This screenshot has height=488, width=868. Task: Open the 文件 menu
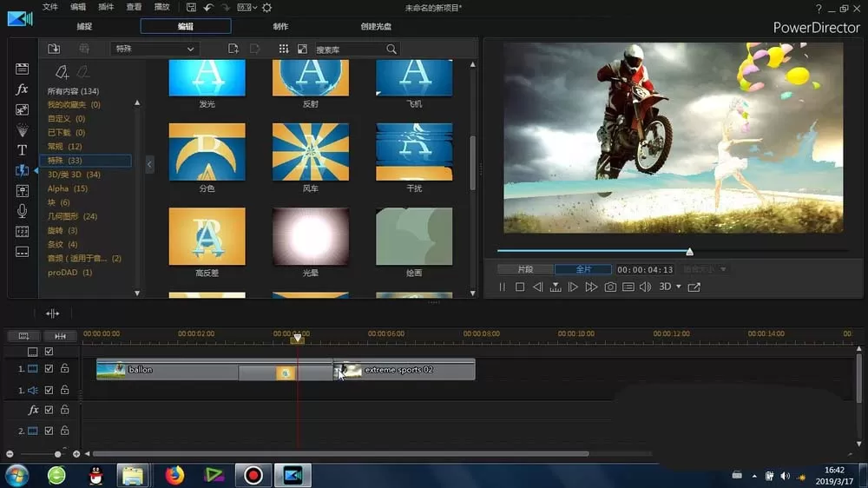pyautogui.click(x=49, y=7)
